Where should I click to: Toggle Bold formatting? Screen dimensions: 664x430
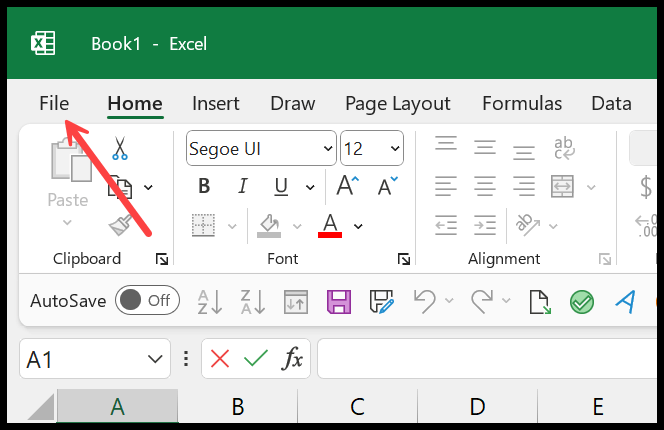204,186
